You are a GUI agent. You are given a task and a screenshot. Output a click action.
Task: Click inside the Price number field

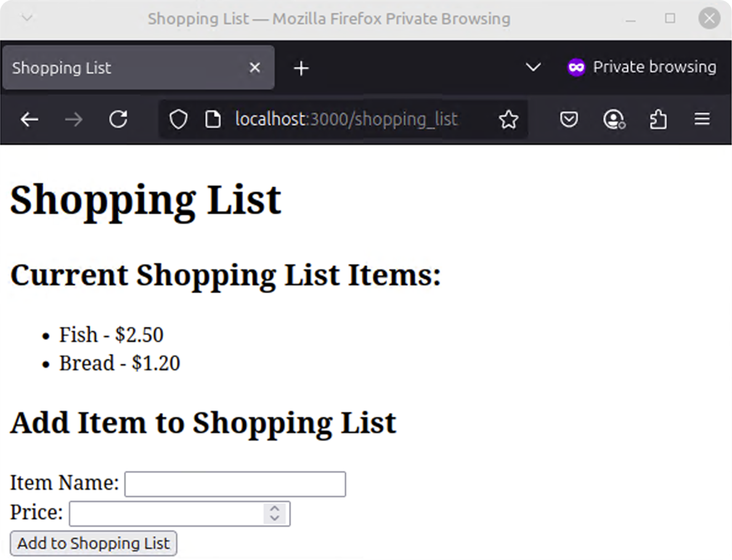pyautogui.click(x=166, y=514)
